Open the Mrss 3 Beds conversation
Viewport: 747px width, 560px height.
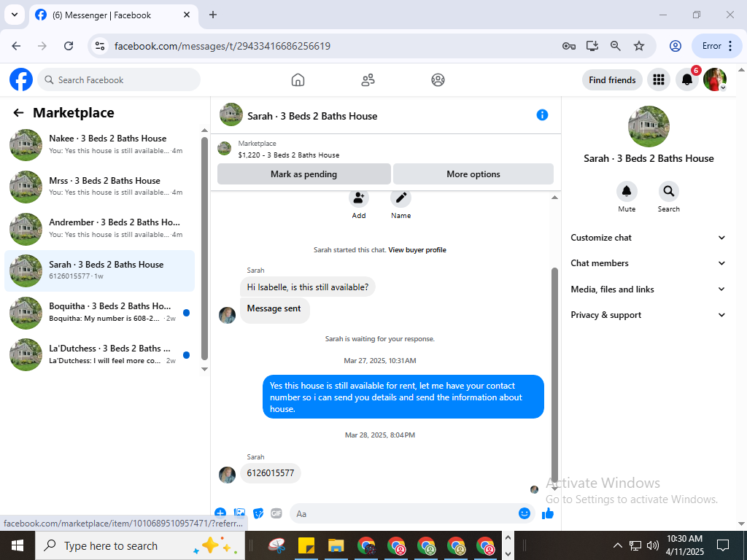(x=99, y=187)
